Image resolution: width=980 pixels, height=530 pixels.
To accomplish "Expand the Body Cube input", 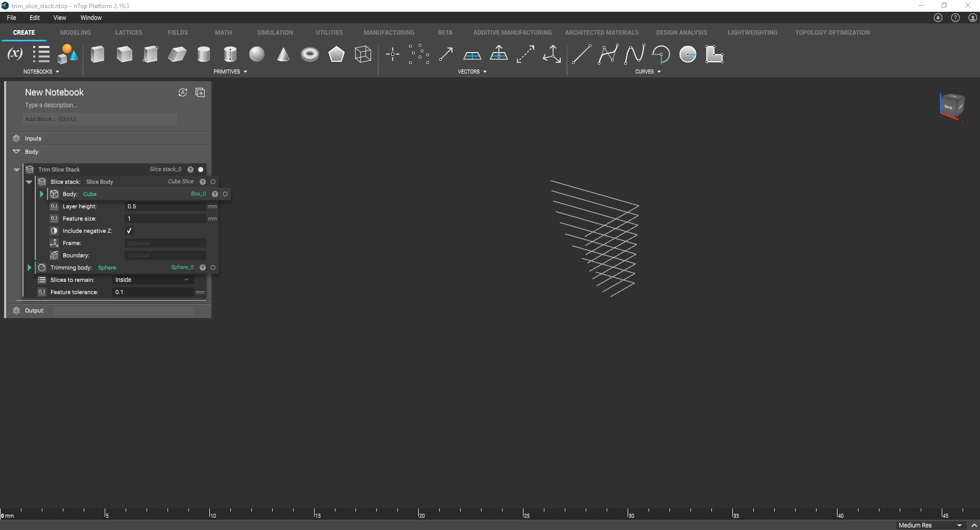I will click(x=41, y=194).
